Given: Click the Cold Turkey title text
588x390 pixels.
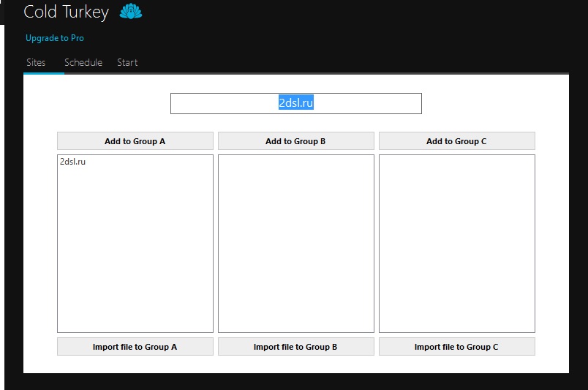Looking at the screenshot, I should (x=67, y=12).
